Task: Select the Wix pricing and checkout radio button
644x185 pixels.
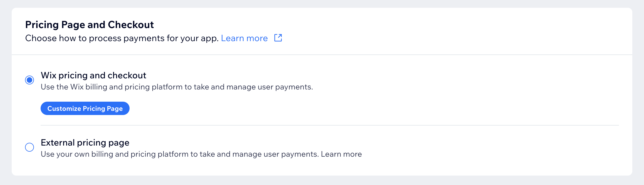Action: click(x=29, y=80)
